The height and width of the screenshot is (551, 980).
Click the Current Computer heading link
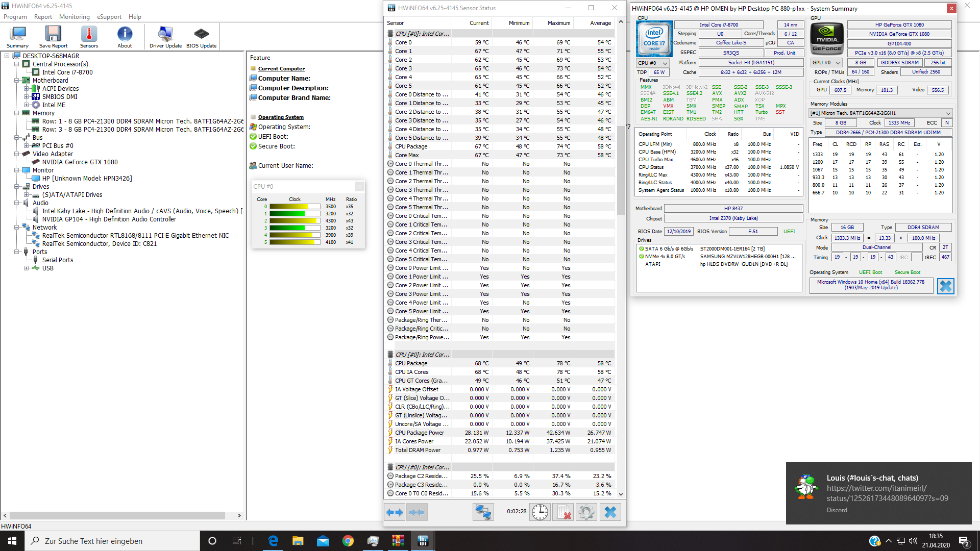pos(281,69)
